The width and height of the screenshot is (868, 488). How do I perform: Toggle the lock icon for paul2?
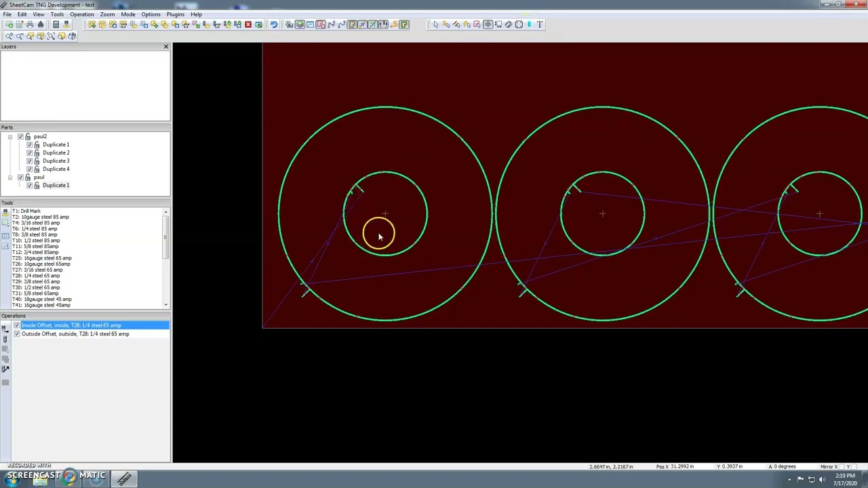[28, 137]
